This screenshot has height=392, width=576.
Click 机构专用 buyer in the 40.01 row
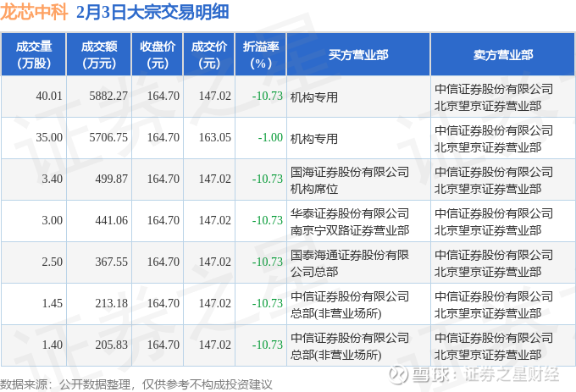[314, 97]
